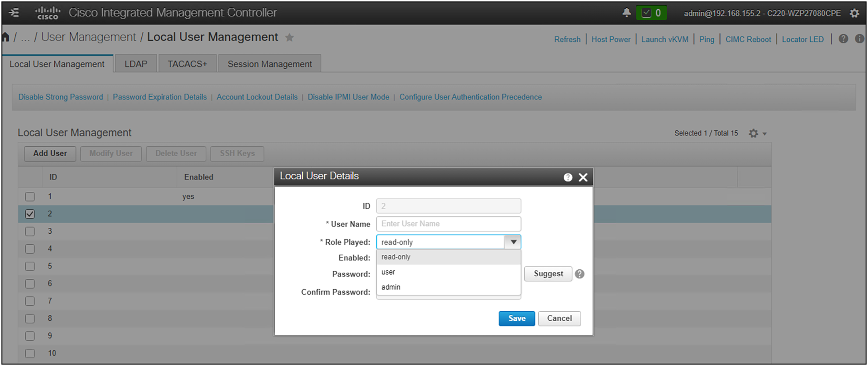The width and height of the screenshot is (868, 366).
Task: Go to User Management breadcrumb
Action: click(88, 37)
